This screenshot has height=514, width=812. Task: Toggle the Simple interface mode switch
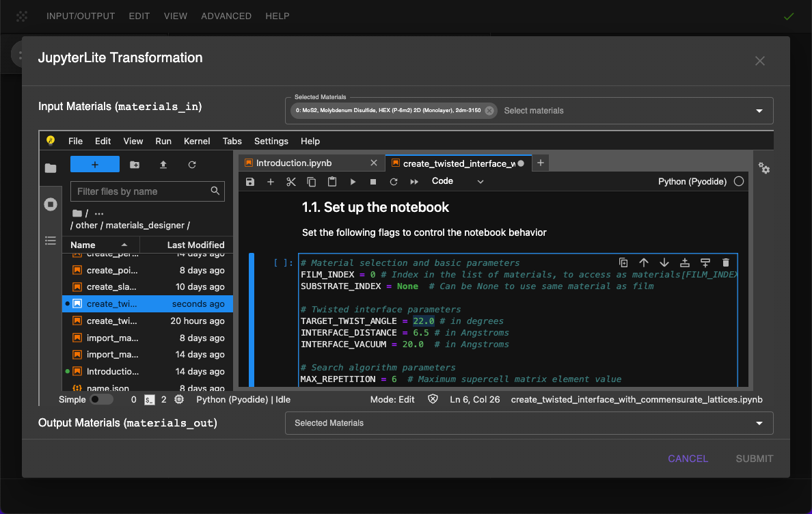click(101, 399)
